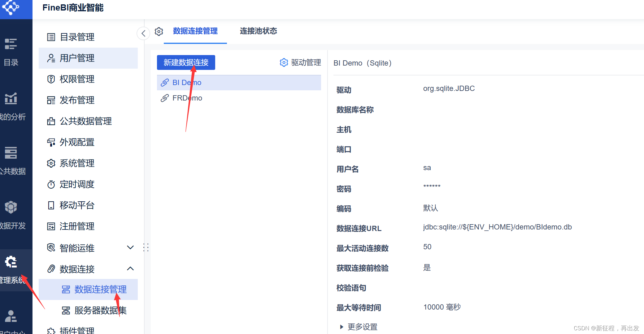
Task: Click the 系统管理 gear icon
Action: pyautogui.click(x=51, y=163)
